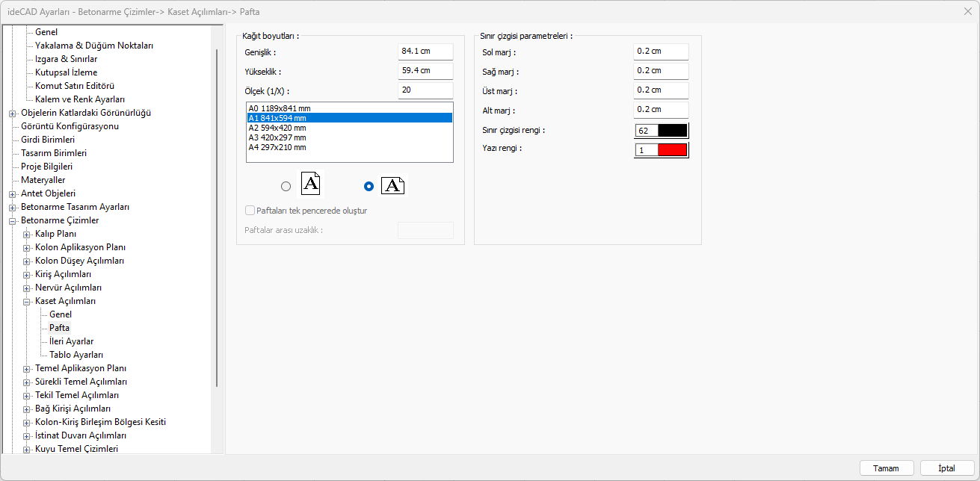This screenshot has height=481, width=980.
Task: Expand the Kiriş Açılımları tree node
Action: [x=27, y=274]
